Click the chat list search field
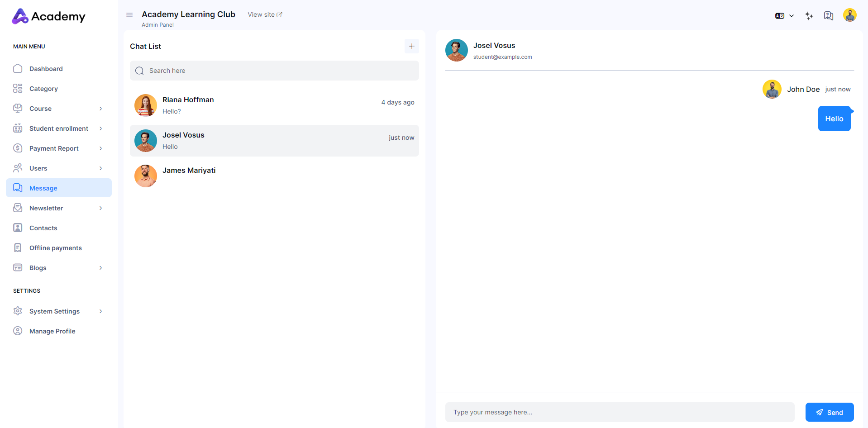This screenshot has width=868, height=428. point(274,71)
